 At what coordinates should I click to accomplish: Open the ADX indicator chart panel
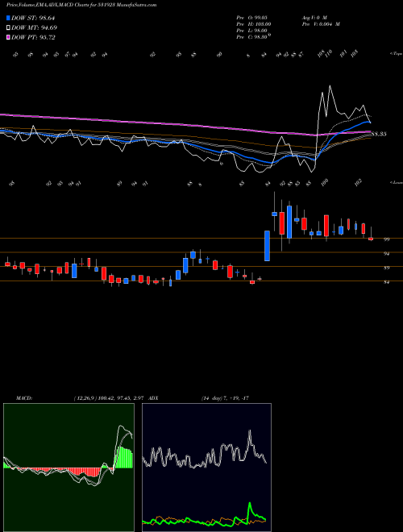click(x=206, y=468)
